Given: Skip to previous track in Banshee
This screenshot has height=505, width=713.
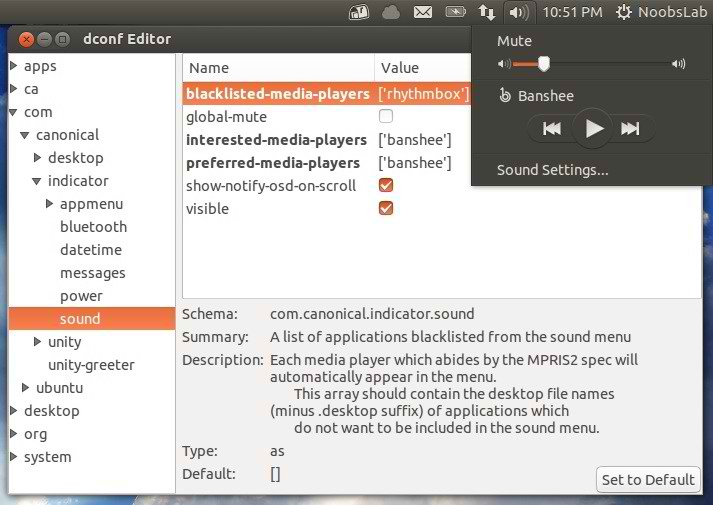Looking at the screenshot, I should coord(552,129).
